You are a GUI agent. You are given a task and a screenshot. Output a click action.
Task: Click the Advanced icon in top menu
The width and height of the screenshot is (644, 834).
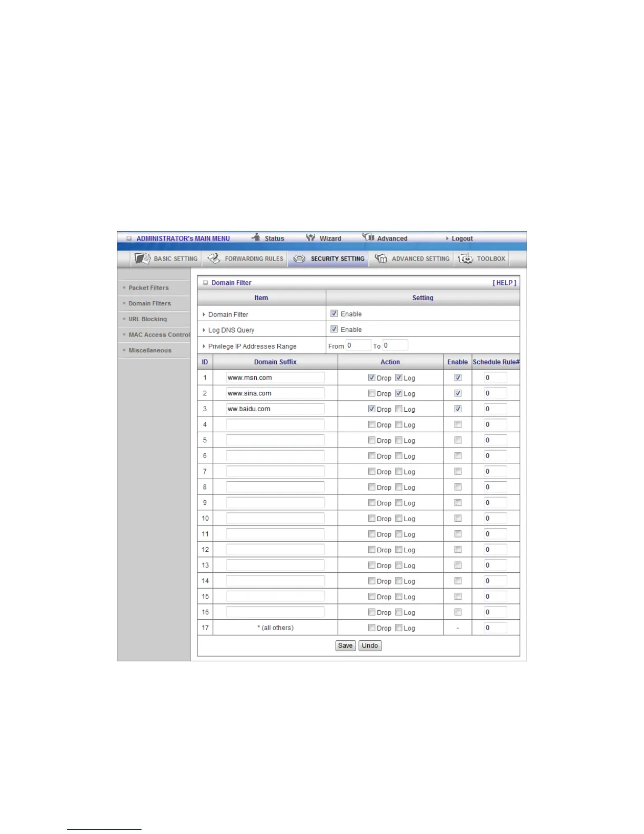(368, 237)
